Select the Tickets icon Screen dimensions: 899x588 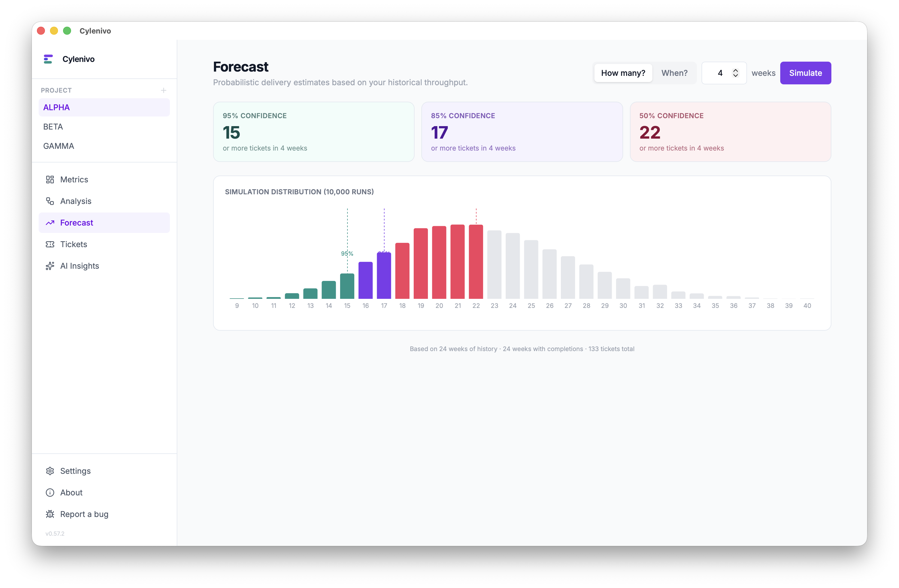point(50,244)
